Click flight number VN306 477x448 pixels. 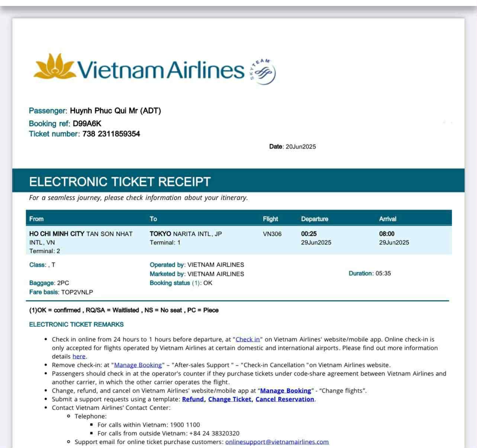(272, 234)
